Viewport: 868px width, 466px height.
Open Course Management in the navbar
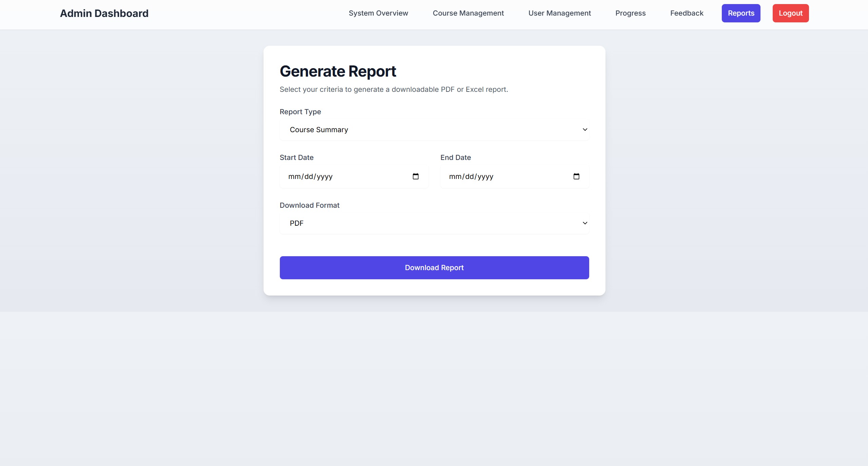click(x=468, y=13)
